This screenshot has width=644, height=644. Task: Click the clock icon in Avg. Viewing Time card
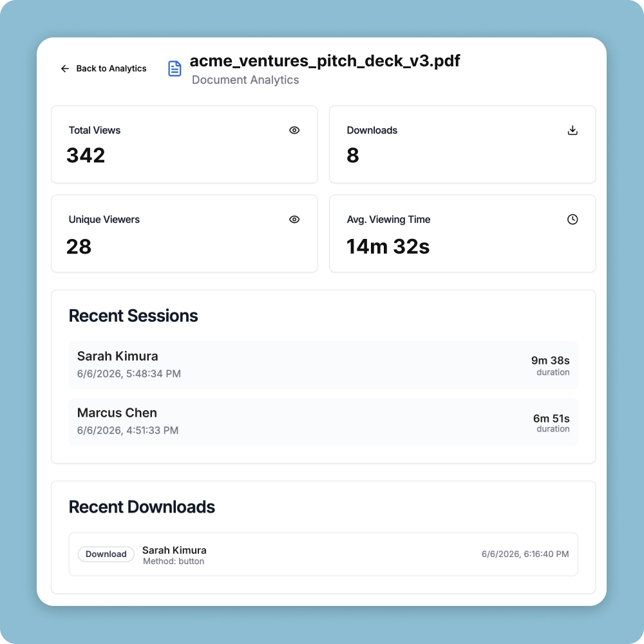pos(572,220)
